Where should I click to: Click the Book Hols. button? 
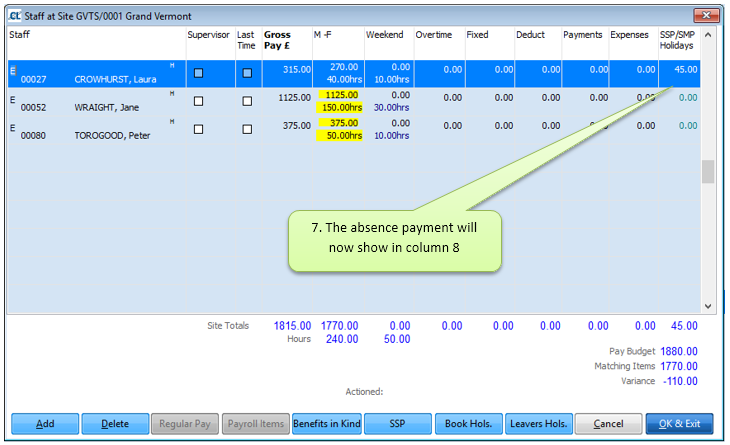coord(468,424)
